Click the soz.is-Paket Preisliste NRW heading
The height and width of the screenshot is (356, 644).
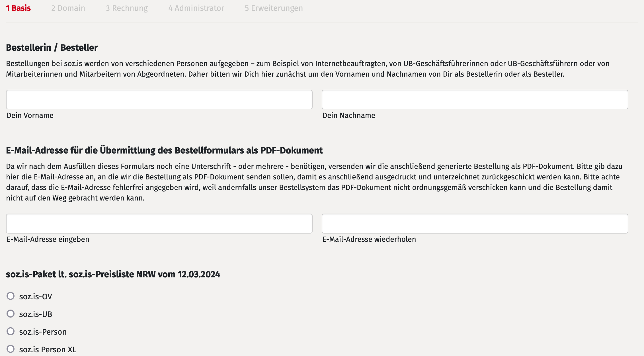tap(113, 274)
